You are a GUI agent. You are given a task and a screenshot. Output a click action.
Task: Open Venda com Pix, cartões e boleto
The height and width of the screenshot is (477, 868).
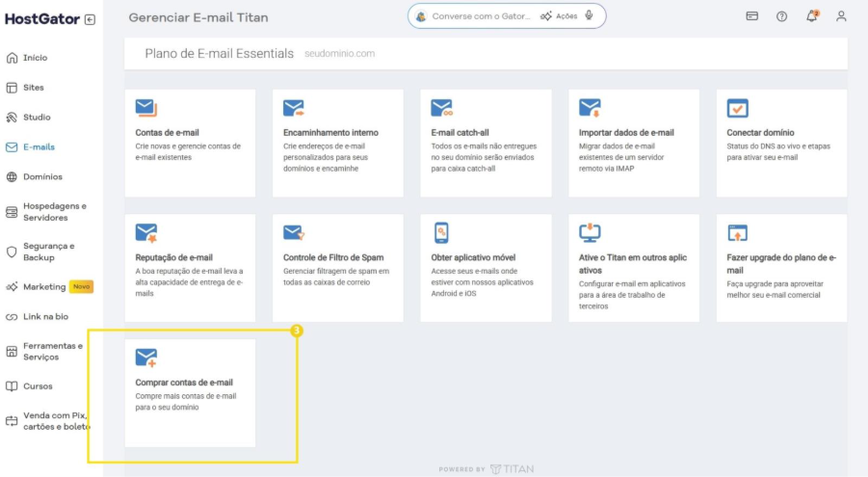coord(56,421)
